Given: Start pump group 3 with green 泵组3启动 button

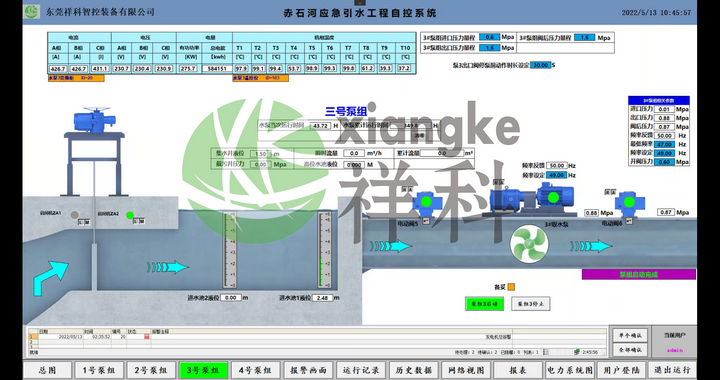Looking at the screenshot, I should coord(484,304).
